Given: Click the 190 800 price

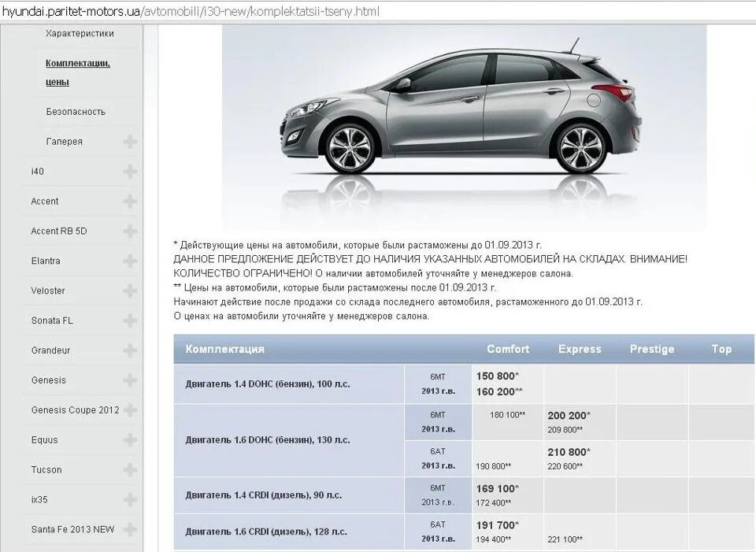Looking at the screenshot, I should (494, 466).
